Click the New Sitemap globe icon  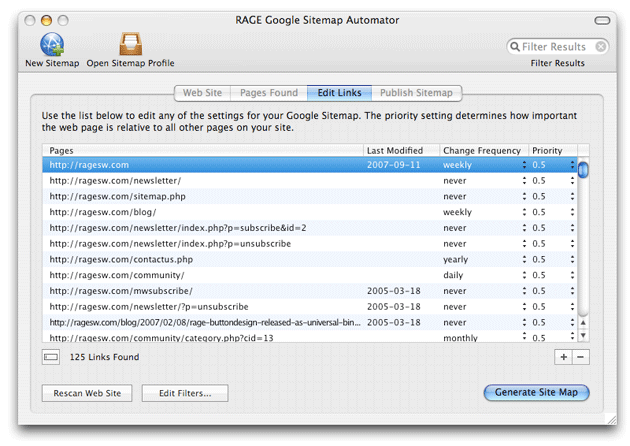click(52, 44)
